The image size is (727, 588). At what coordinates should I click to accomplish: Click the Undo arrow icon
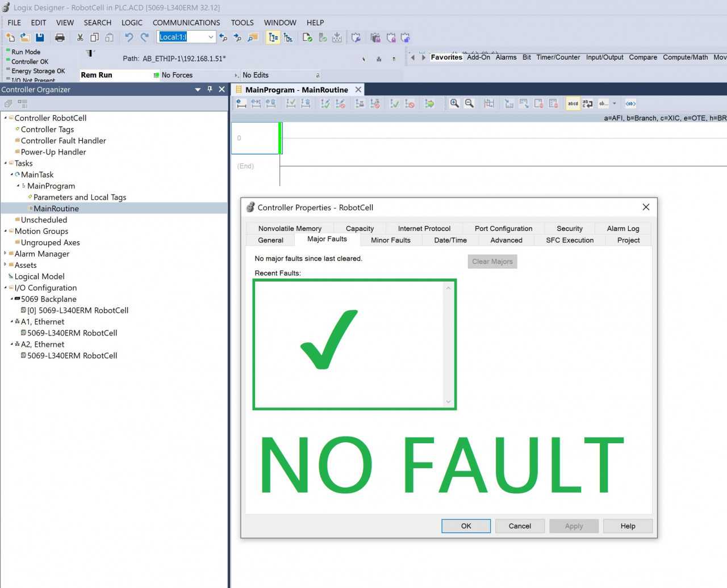(129, 37)
